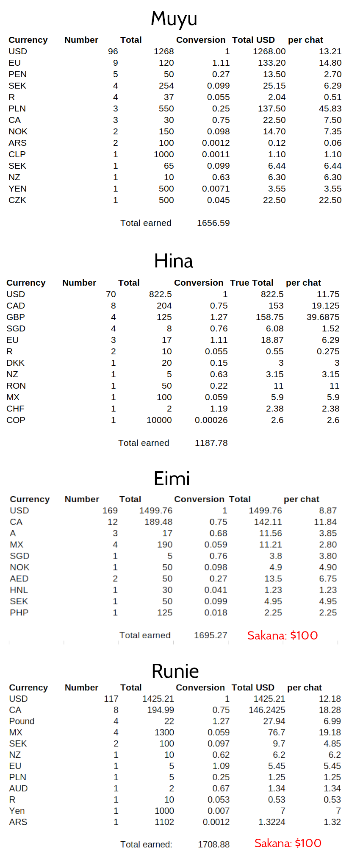Click the True Total header in Hina table

pos(252,283)
